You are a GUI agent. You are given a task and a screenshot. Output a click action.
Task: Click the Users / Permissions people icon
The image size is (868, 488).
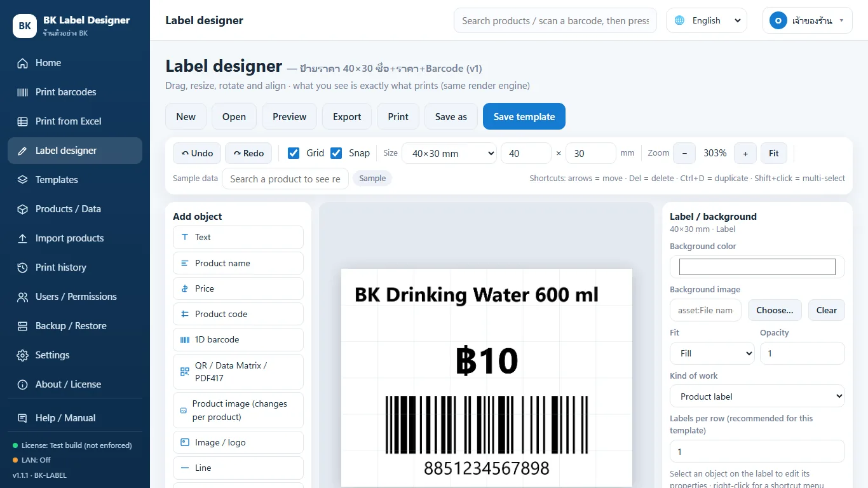[23, 297]
